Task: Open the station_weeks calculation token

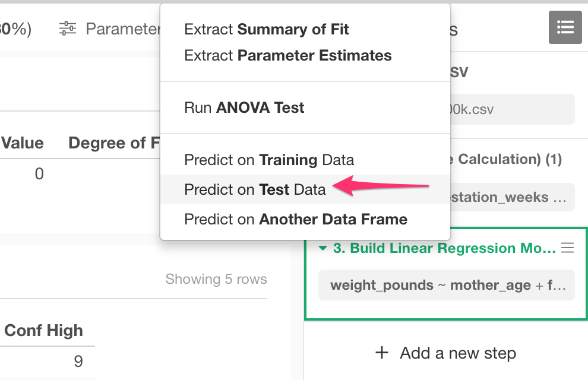Action: 512,197
